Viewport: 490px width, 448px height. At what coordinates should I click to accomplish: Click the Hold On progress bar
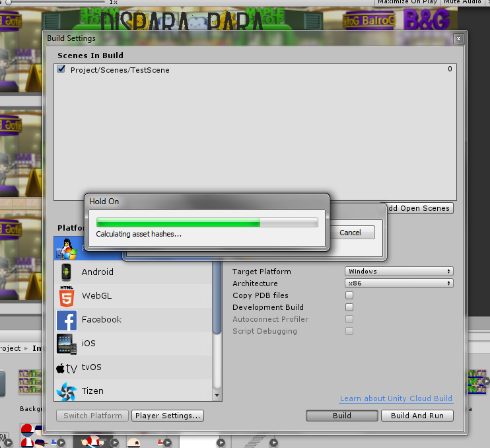(207, 222)
